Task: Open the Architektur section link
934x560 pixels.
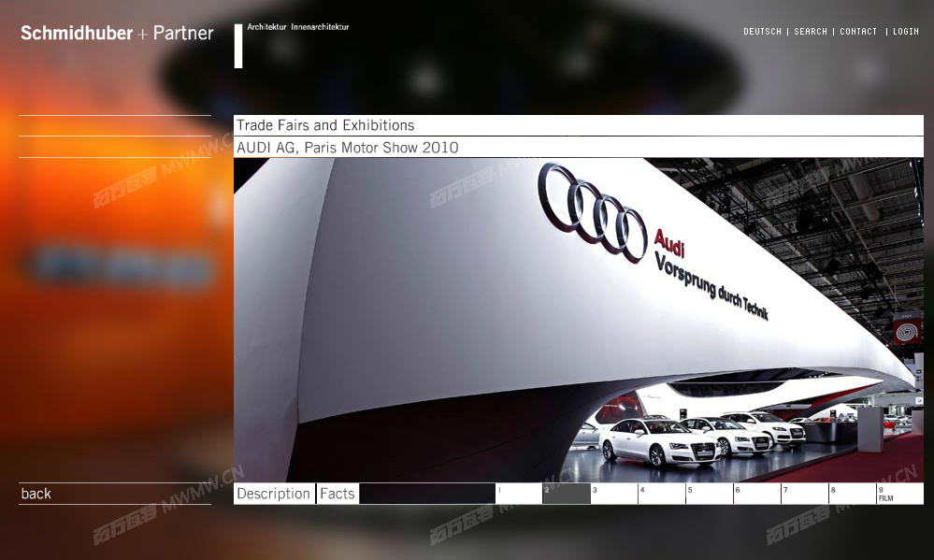Action: coord(266,27)
